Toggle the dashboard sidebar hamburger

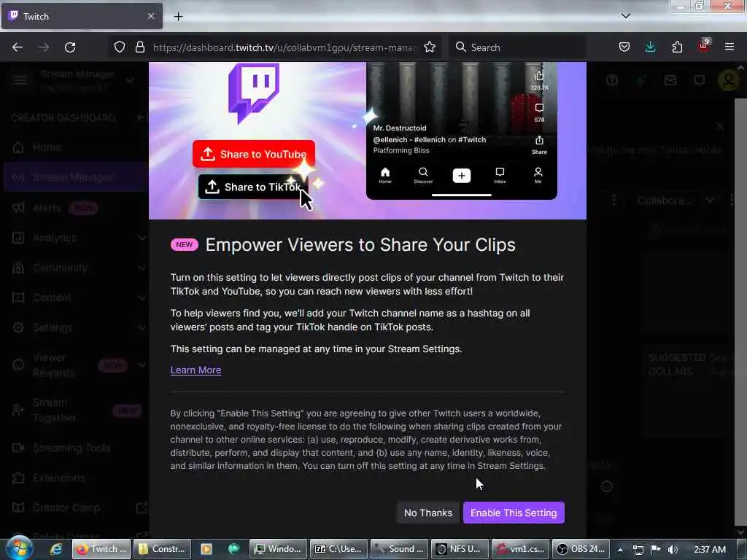coord(20,80)
